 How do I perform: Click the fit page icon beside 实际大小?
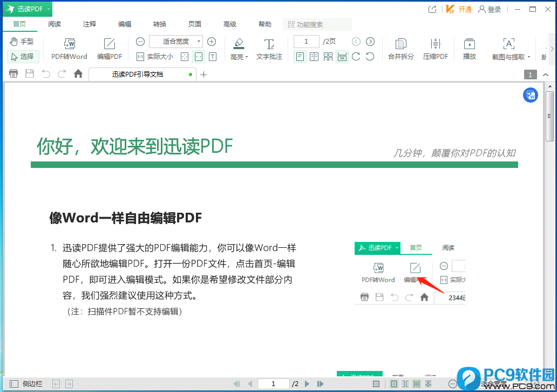(185, 57)
